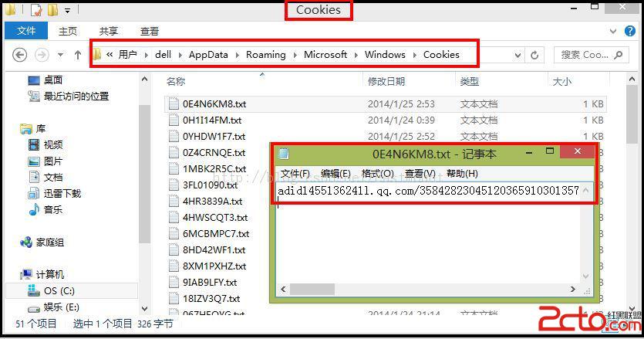Select file 9IAB9LFY.txt
The width and height of the screenshot is (644, 339).
(210, 282)
